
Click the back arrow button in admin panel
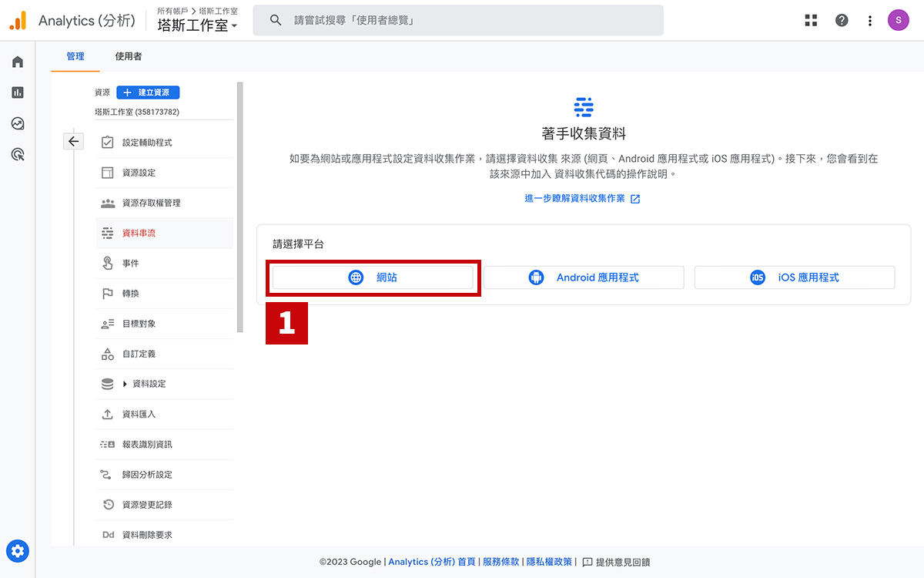coord(73,141)
